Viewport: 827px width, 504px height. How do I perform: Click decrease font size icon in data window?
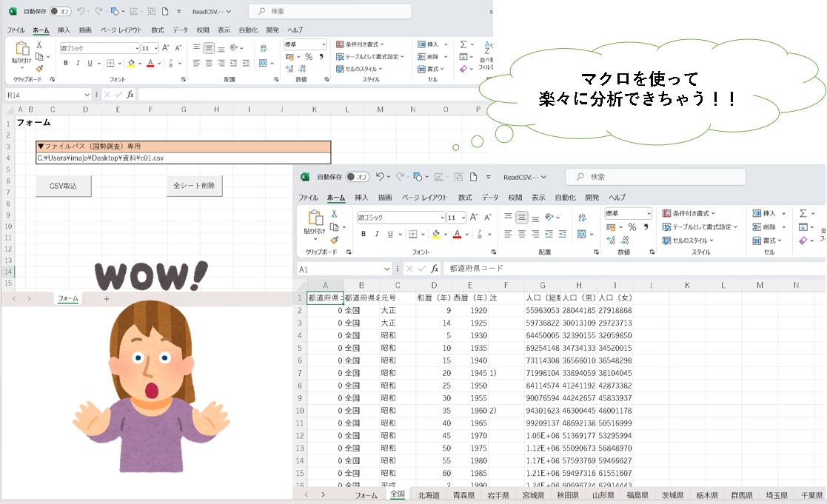488,217
